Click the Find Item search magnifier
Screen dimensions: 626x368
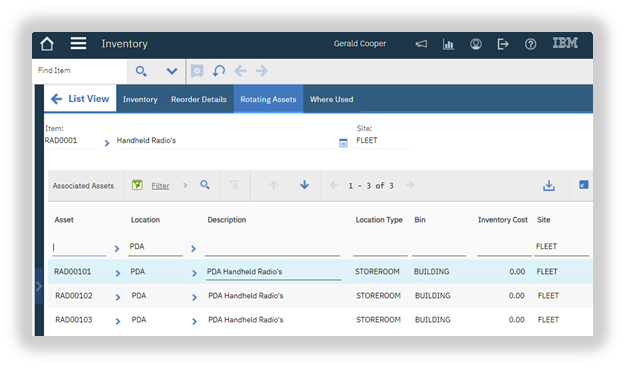[141, 71]
